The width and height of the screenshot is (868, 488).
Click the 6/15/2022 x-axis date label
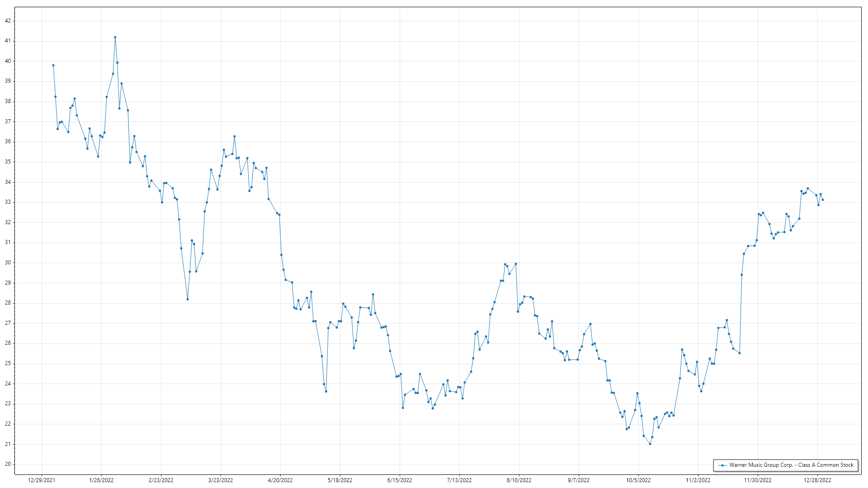(x=400, y=480)
